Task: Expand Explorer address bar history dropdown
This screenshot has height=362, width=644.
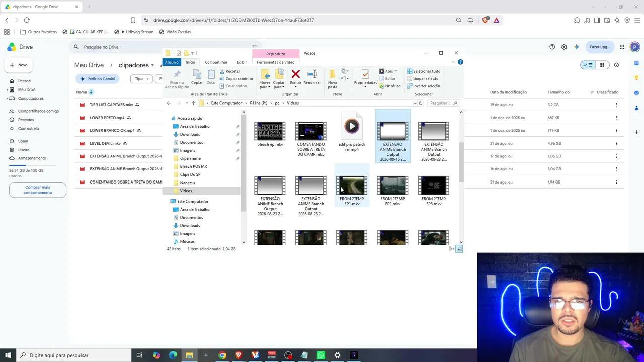Action: [x=415, y=103]
